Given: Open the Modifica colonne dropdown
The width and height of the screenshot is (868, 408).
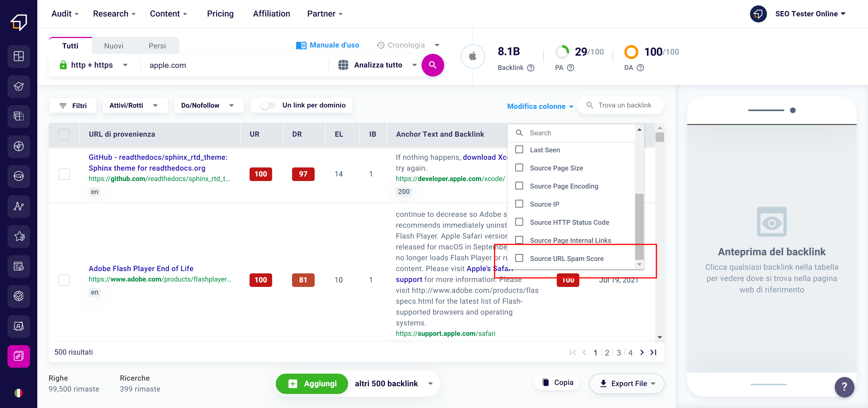Looking at the screenshot, I should [x=540, y=106].
